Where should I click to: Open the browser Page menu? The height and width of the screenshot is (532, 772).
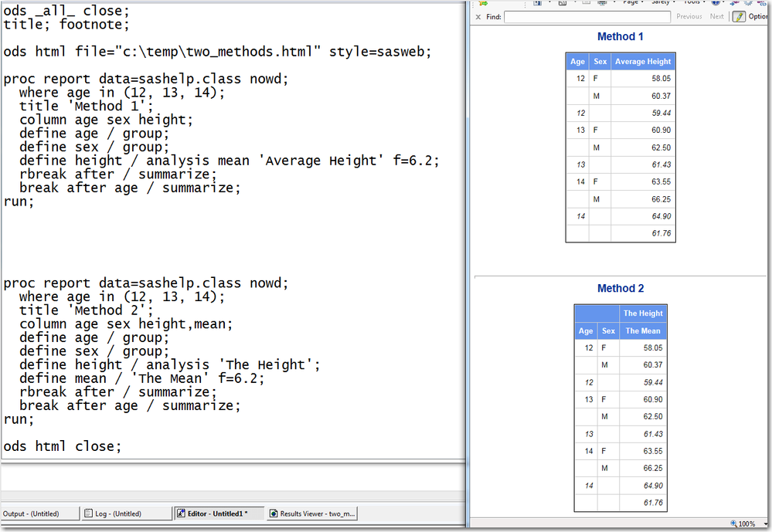(633, 2)
